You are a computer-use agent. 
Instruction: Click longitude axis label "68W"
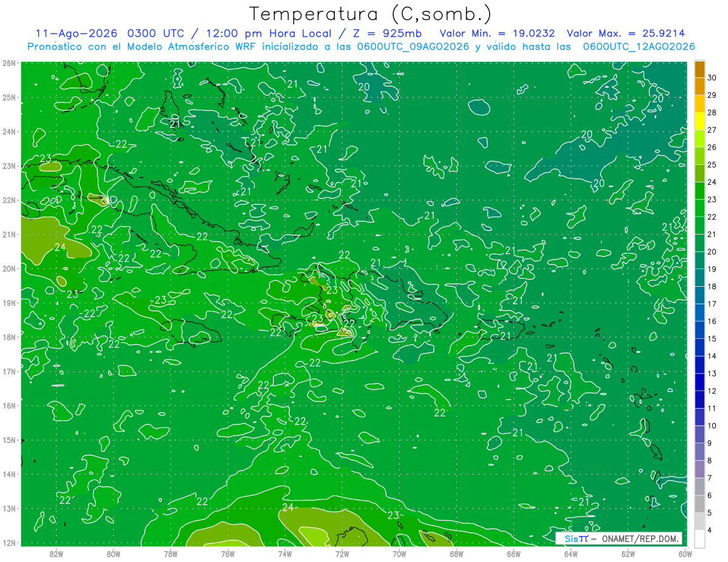coord(456,554)
